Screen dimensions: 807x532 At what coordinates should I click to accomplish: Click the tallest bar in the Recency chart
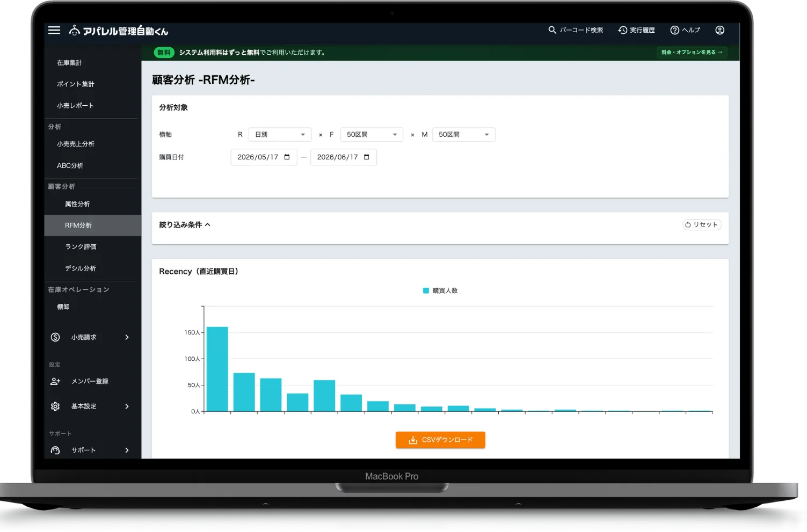click(x=217, y=369)
